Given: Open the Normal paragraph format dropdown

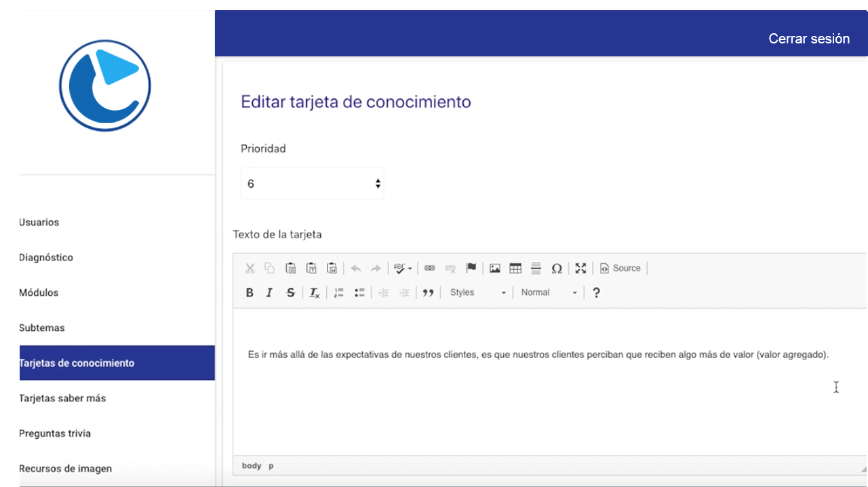Looking at the screenshot, I should pyautogui.click(x=549, y=292).
